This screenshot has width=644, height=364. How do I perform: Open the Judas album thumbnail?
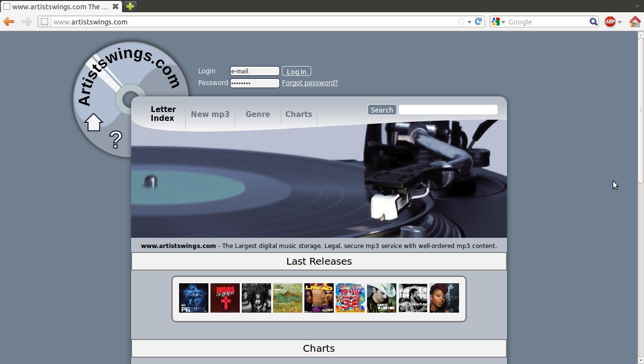click(x=225, y=298)
